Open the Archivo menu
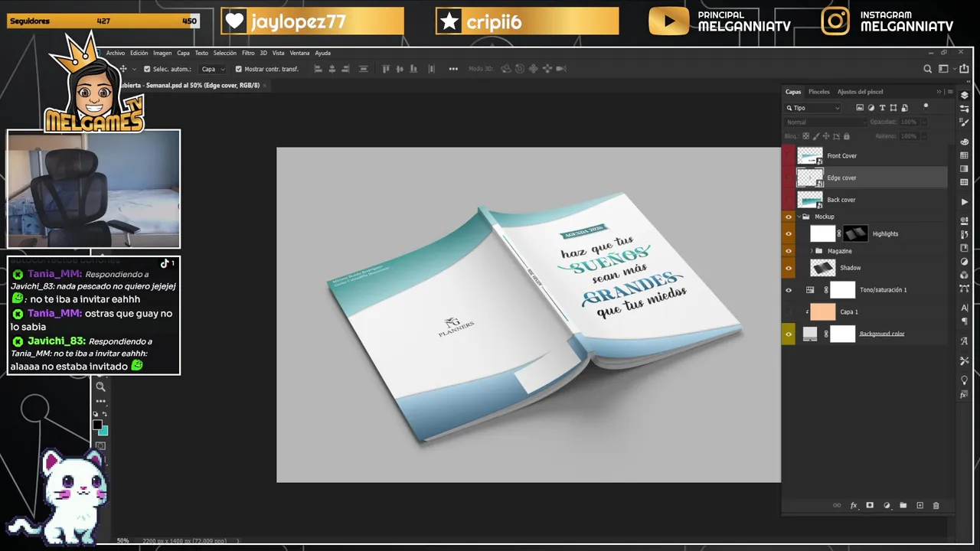This screenshot has width=980, height=551. click(116, 53)
